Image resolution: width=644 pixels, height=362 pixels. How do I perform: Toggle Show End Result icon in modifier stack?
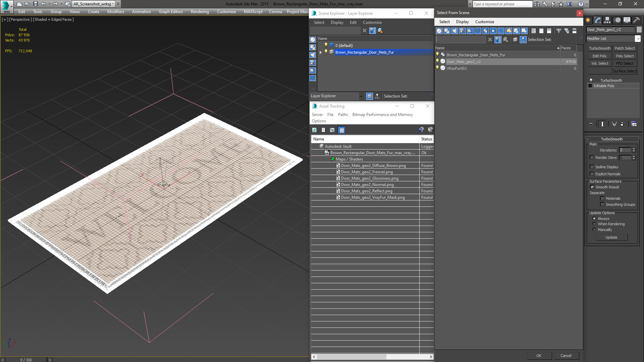(x=602, y=124)
